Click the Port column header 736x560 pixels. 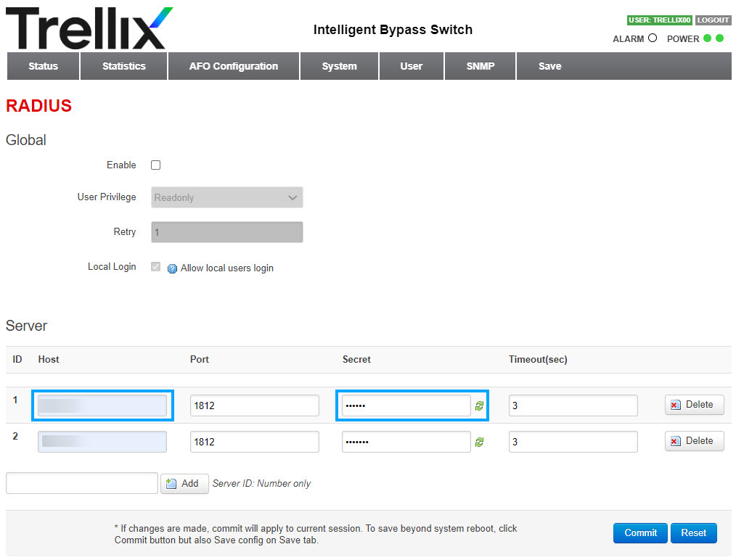[x=200, y=359]
